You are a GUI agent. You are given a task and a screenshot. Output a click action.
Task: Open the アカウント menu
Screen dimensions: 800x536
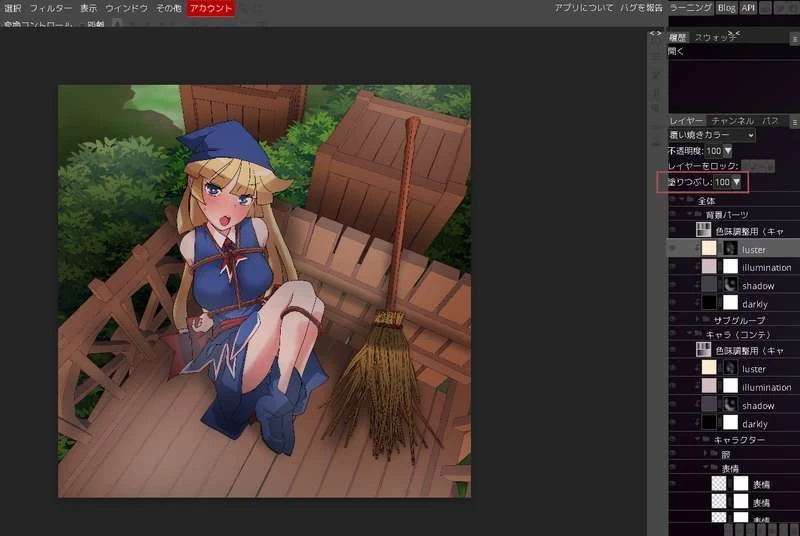coord(211,8)
